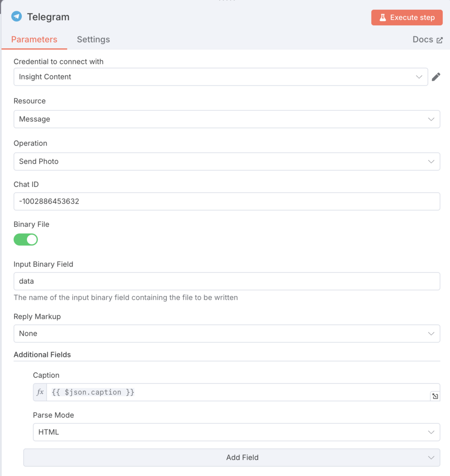Switch to the Settings tab
This screenshot has height=476, width=450.
(x=93, y=40)
